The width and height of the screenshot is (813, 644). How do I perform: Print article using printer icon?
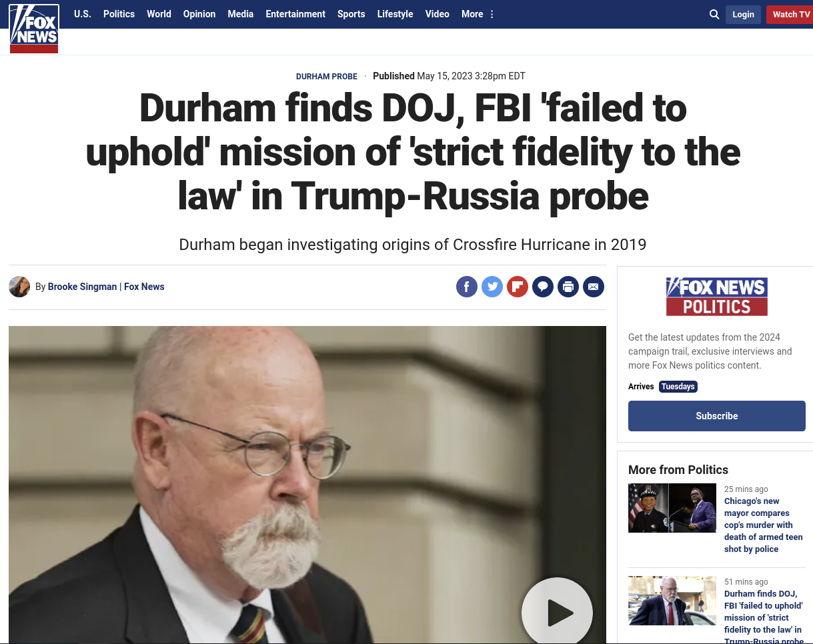568,287
